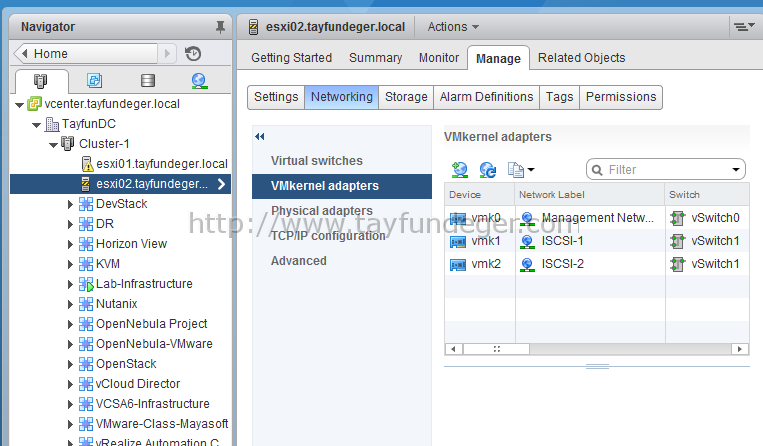Collapse the networking side menu double-arrow
Viewport: 763px width, 446px height.
pyautogui.click(x=260, y=137)
